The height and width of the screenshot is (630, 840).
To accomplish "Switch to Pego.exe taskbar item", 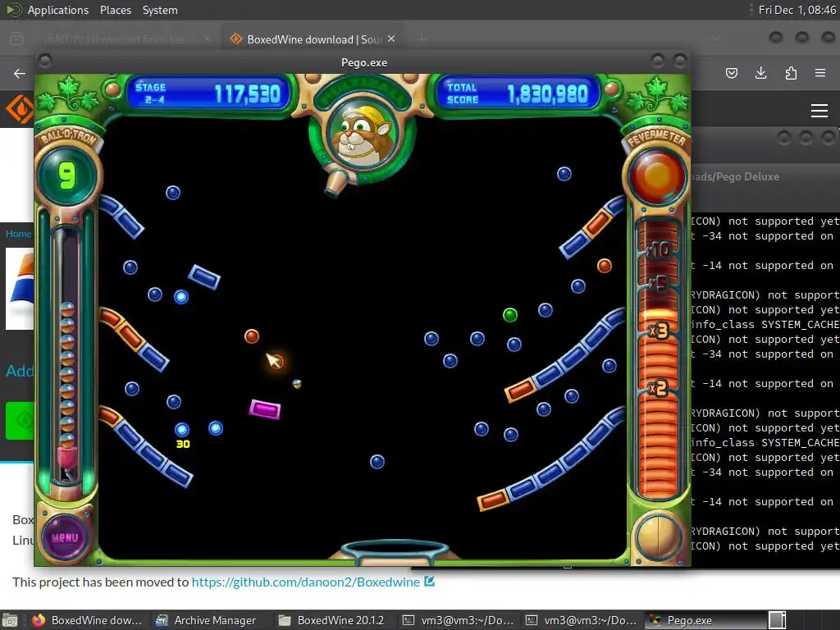I will pos(706,620).
